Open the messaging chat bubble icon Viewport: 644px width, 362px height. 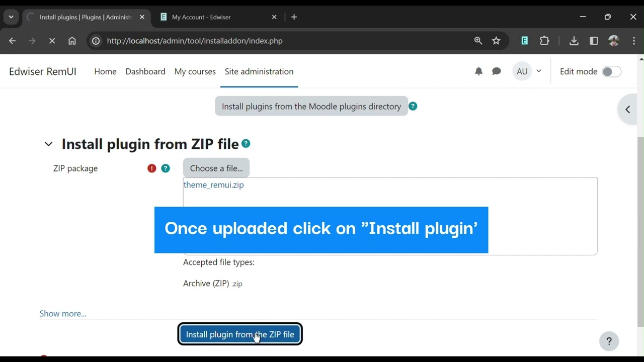coord(497,71)
